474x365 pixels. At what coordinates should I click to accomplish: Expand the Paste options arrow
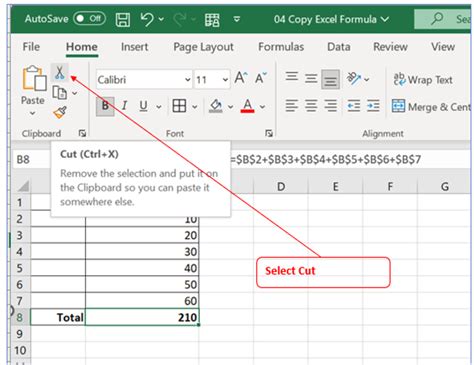pyautogui.click(x=32, y=113)
